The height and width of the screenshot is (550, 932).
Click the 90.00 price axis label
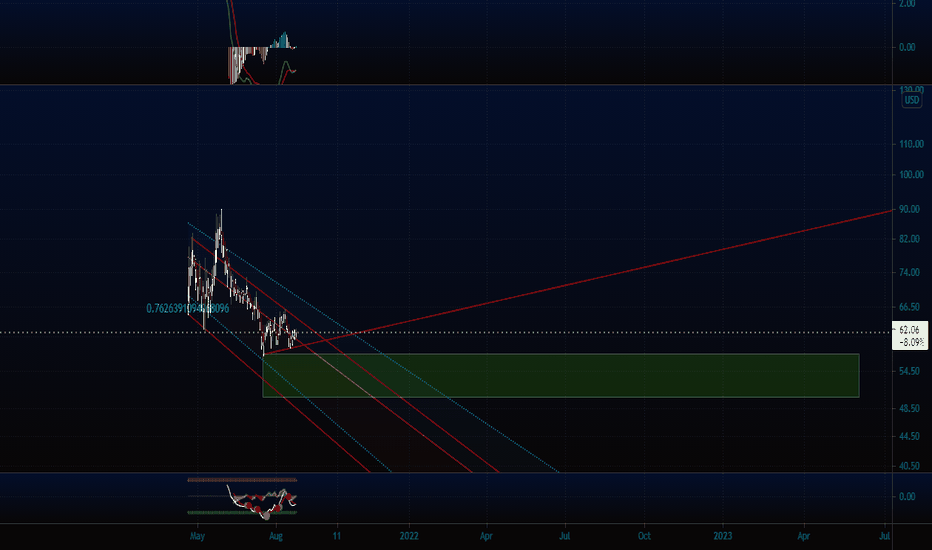coord(909,209)
